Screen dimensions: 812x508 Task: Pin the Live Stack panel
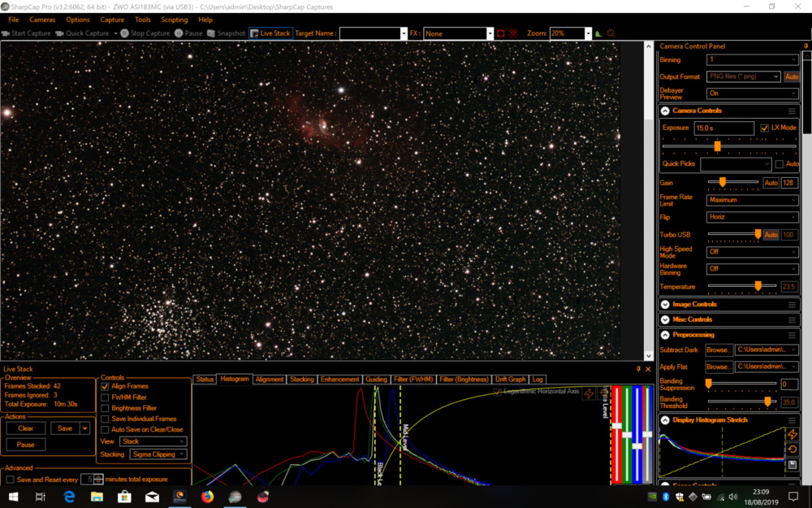[x=638, y=369]
